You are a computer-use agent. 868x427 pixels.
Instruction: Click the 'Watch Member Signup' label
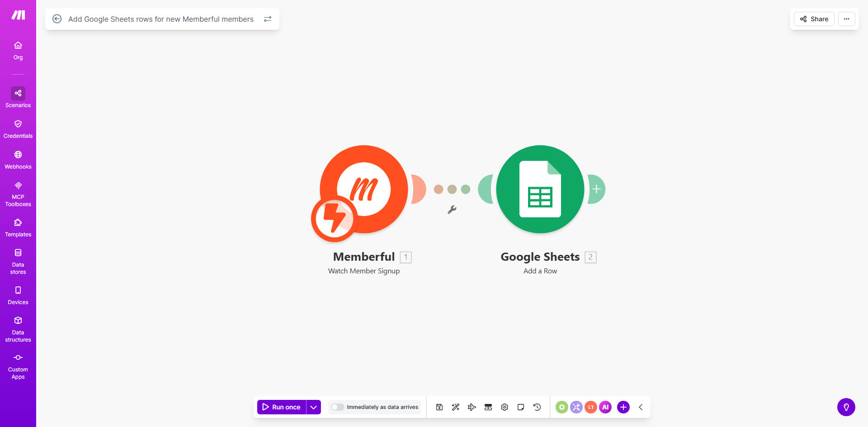[364, 271]
